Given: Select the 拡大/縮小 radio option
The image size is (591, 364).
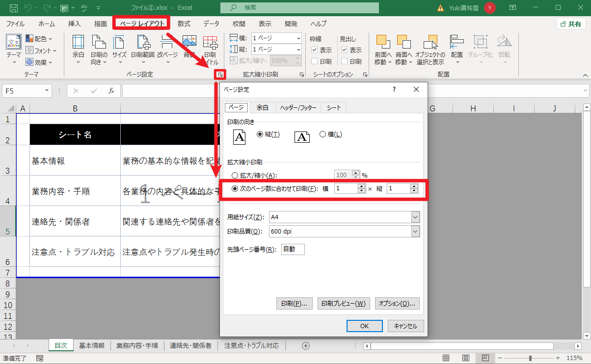Looking at the screenshot, I should point(235,175).
